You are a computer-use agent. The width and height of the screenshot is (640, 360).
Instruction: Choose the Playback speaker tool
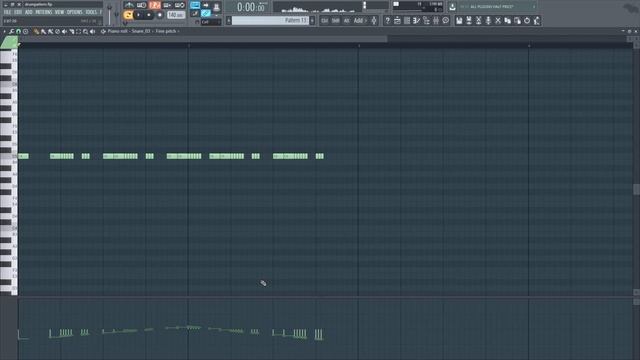point(92,31)
